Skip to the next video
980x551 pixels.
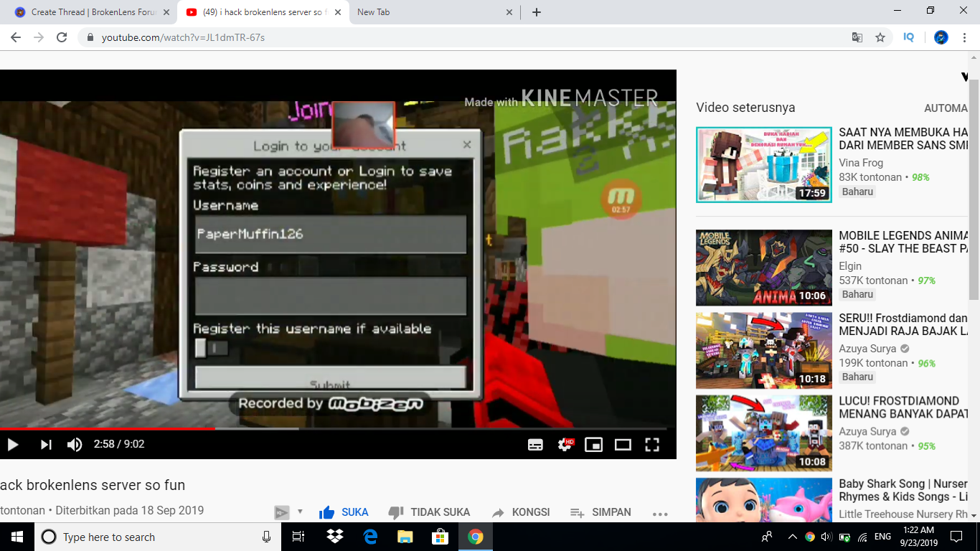pyautogui.click(x=46, y=445)
